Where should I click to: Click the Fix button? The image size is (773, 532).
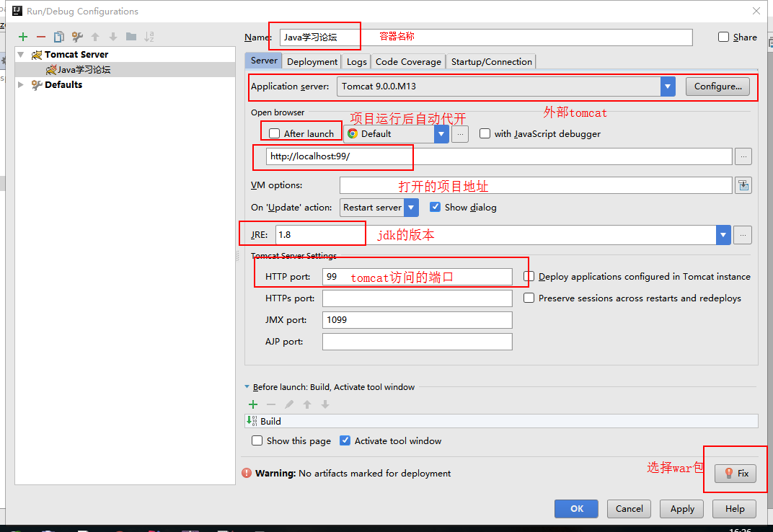click(736, 474)
